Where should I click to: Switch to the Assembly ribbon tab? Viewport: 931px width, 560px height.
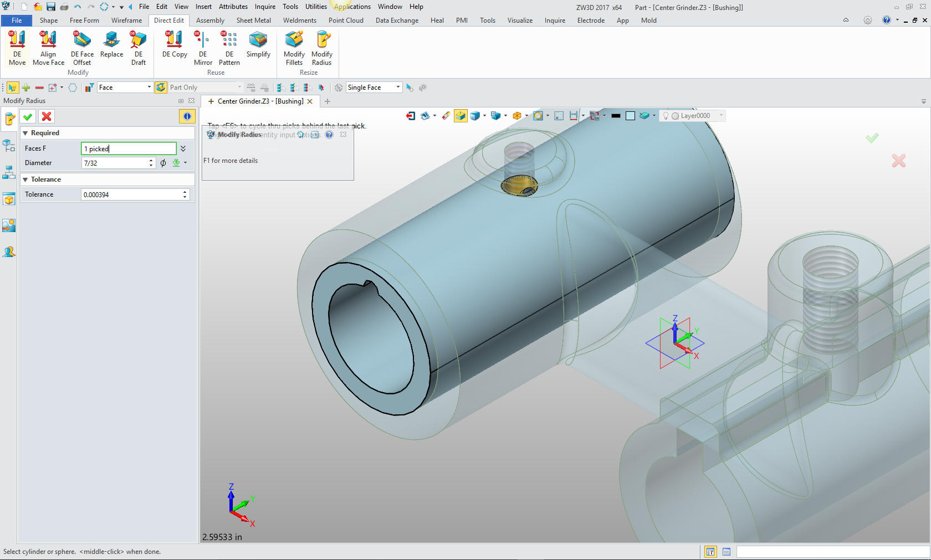pyautogui.click(x=210, y=20)
